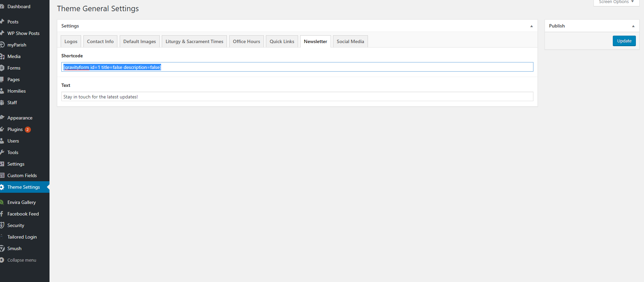Collapse the Publish box arrow
The height and width of the screenshot is (282, 644).
[633, 26]
